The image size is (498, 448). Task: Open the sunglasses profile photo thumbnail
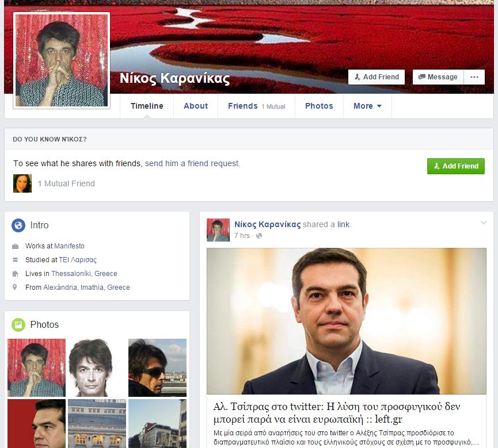[x=158, y=367]
